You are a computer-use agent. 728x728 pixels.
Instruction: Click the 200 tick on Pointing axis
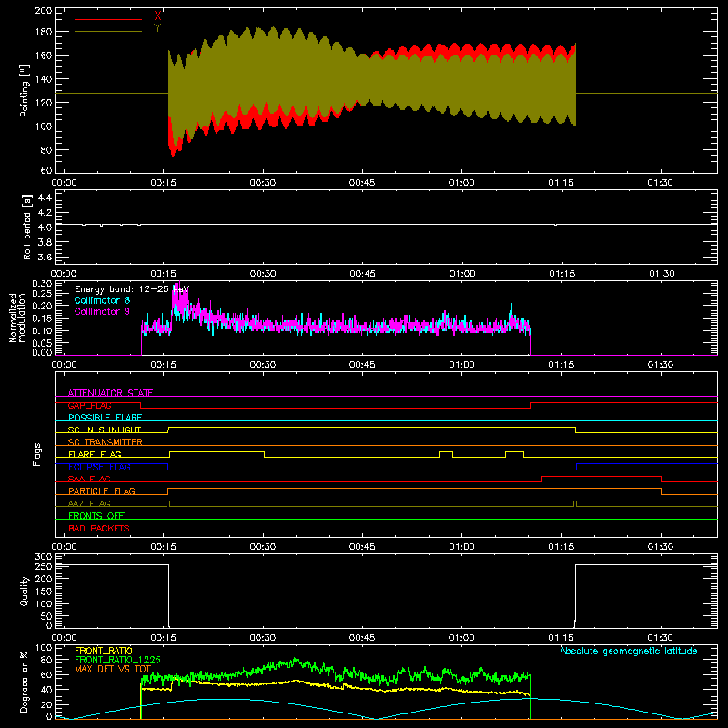pyautogui.click(x=44, y=10)
